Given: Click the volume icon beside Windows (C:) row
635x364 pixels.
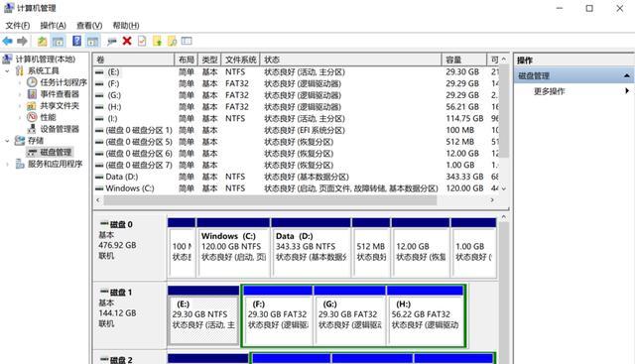Looking at the screenshot, I should point(99,188).
